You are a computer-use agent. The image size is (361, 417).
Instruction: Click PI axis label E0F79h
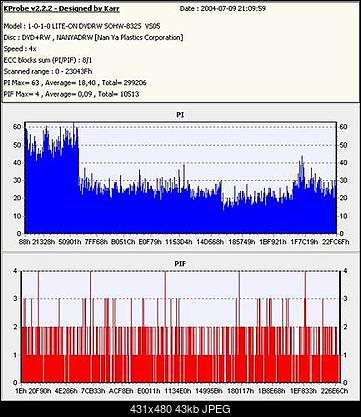150,241
